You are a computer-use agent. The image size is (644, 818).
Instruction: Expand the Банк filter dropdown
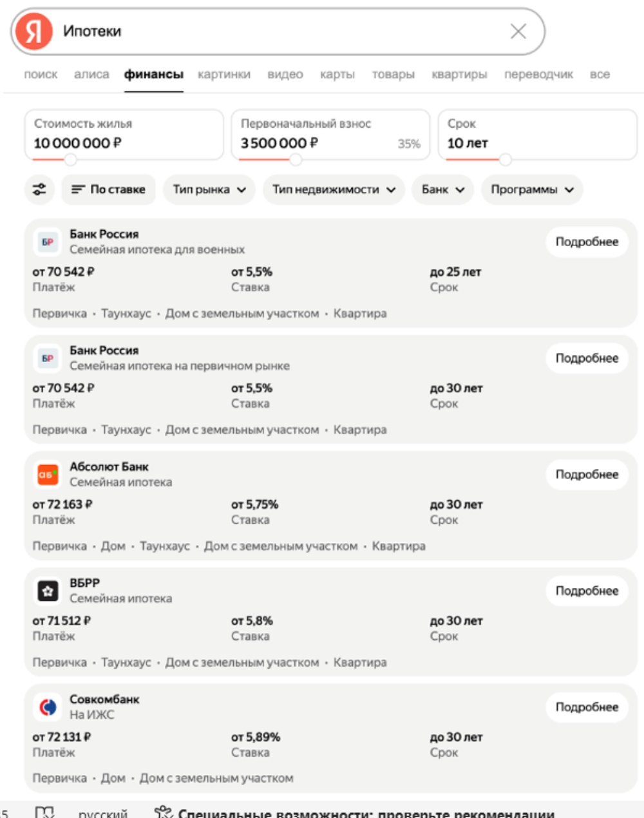click(x=442, y=189)
